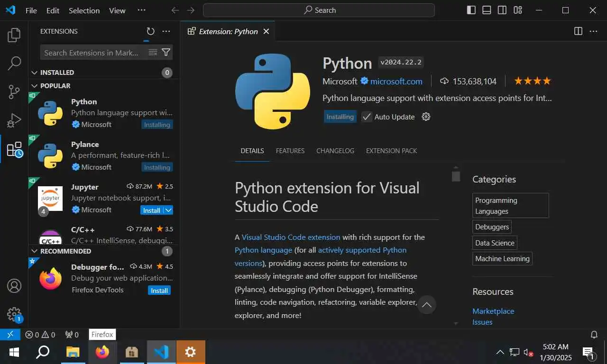
Task: Collapse the POPULAR section
Action: point(34,86)
